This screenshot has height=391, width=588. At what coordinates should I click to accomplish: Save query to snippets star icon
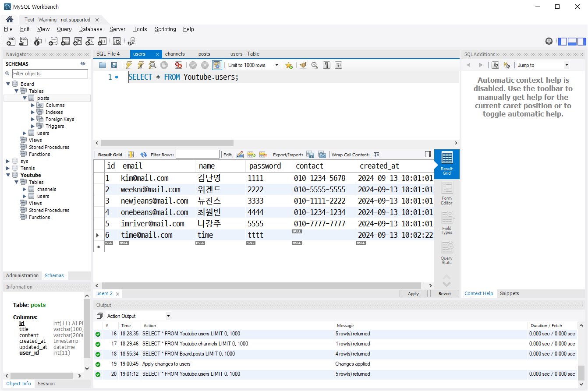tap(289, 65)
